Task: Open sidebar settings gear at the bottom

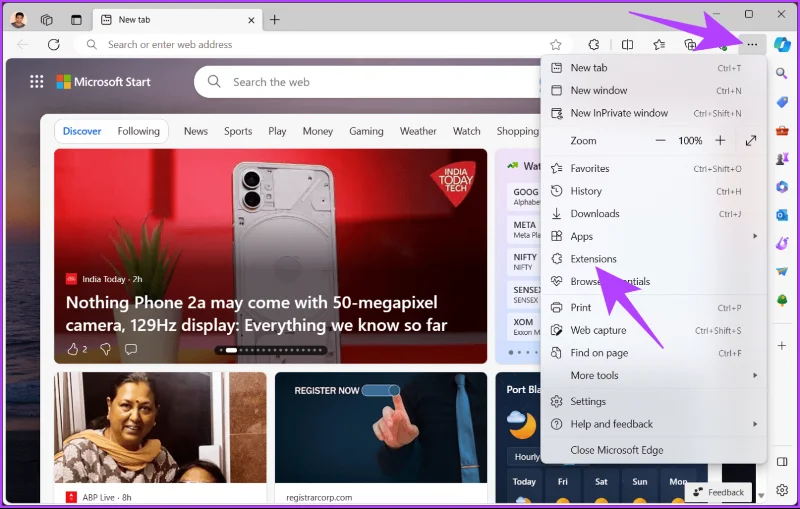Action: [x=782, y=490]
